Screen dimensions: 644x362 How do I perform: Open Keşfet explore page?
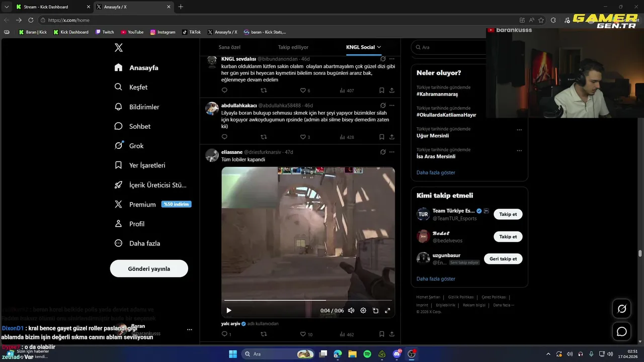pos(131,87)
